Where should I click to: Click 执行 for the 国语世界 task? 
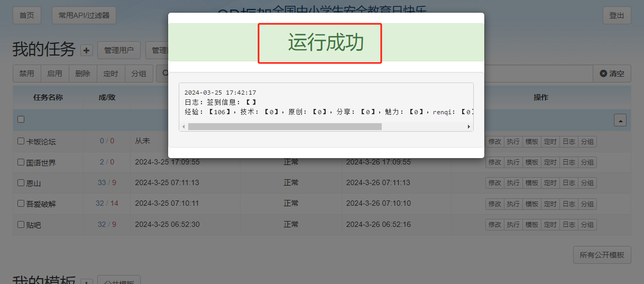pos(513,162)
